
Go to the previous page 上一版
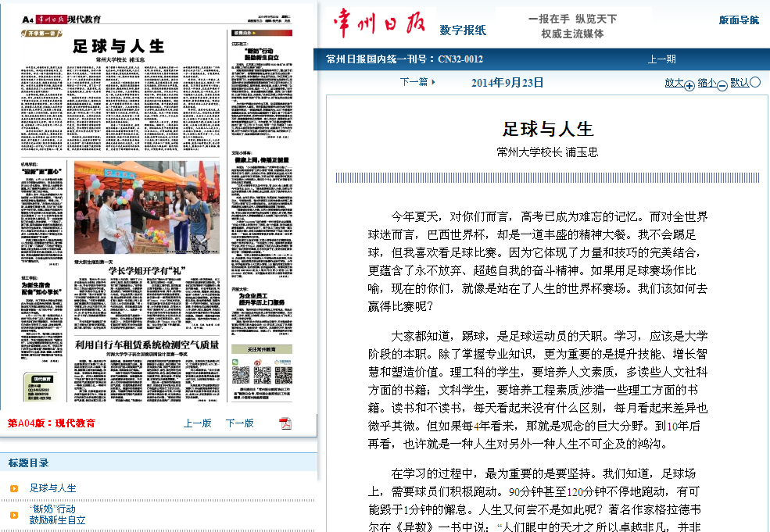point(197,423)
